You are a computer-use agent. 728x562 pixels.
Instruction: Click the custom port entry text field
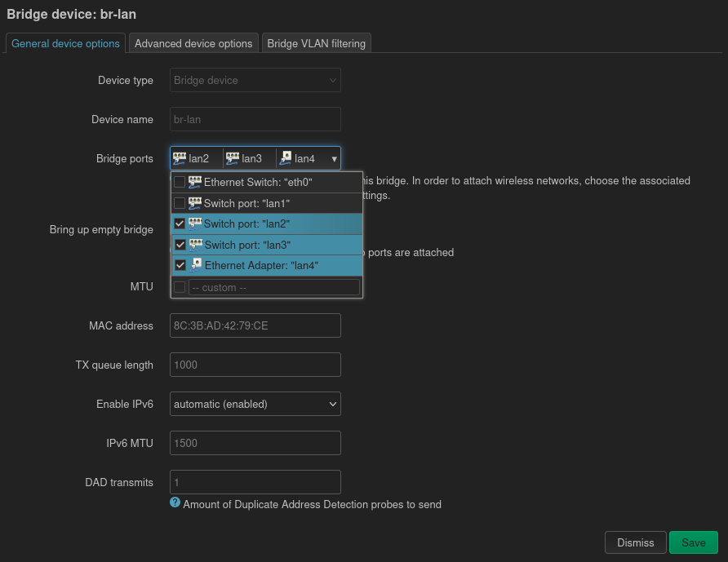click(273, 287)
